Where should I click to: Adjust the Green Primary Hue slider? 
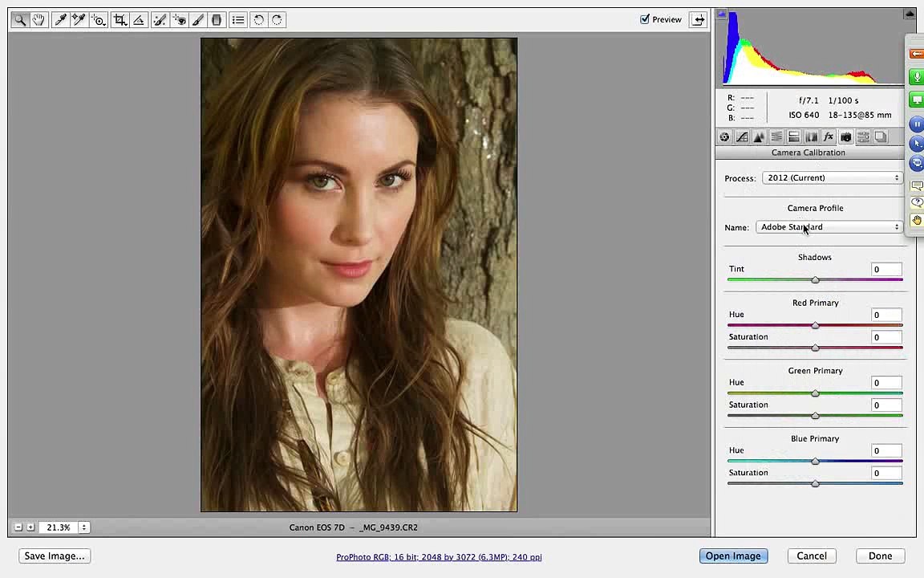815,393
